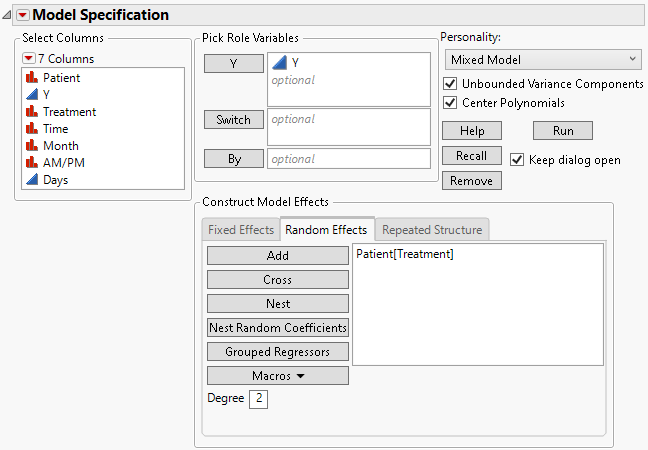Click the AM/PM column nominal icon
648x450 pixels.
31,163
